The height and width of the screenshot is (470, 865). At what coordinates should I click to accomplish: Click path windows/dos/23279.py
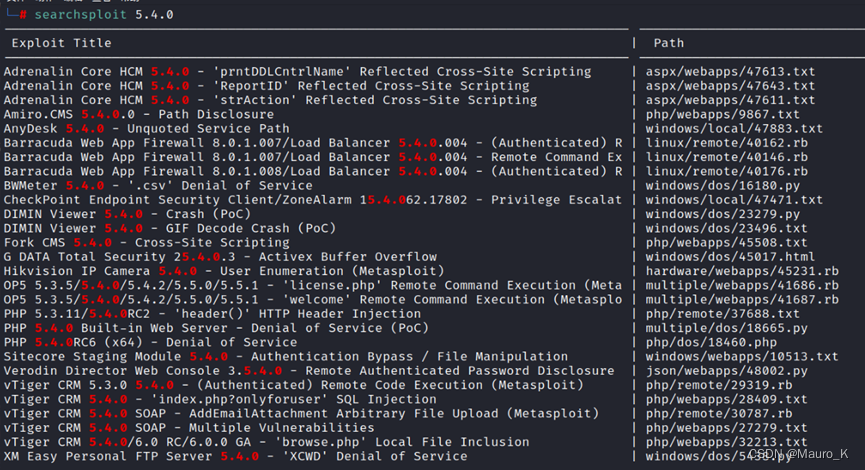tap(723, 215)
